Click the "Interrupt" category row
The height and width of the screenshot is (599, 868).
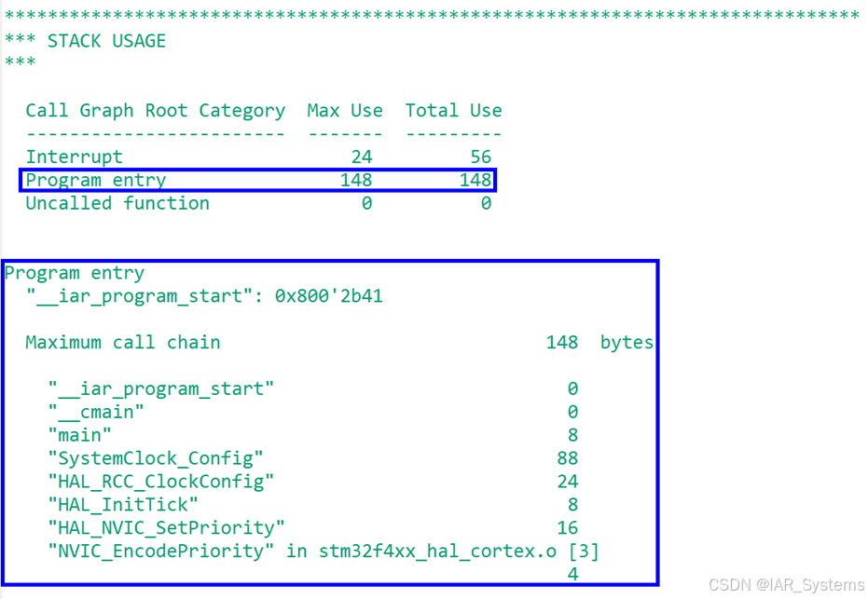(x=74, y=157)
